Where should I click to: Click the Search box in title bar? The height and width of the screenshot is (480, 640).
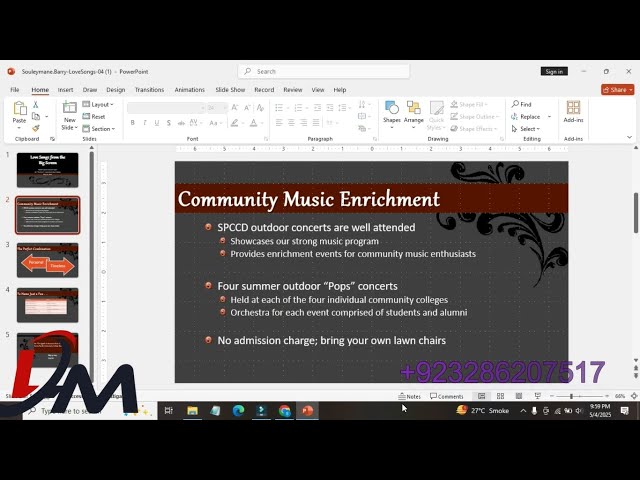(324, 71)
